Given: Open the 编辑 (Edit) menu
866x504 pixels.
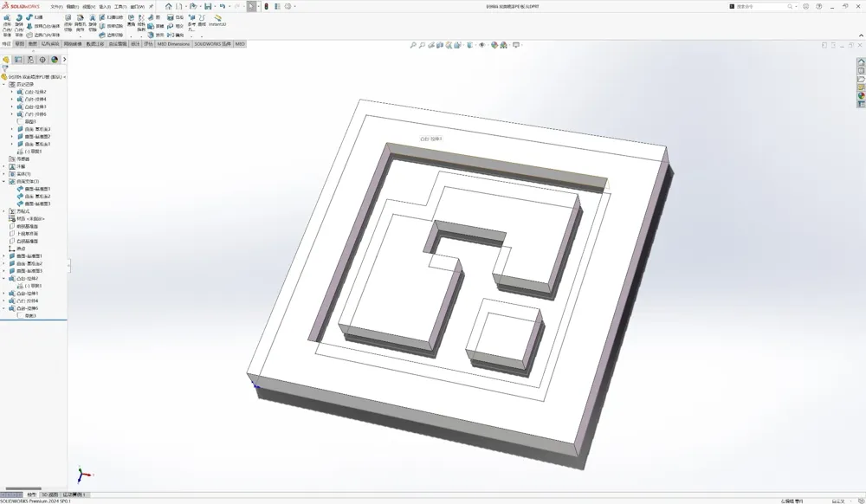Looking at the screenshot, I should tap(73, 7).
